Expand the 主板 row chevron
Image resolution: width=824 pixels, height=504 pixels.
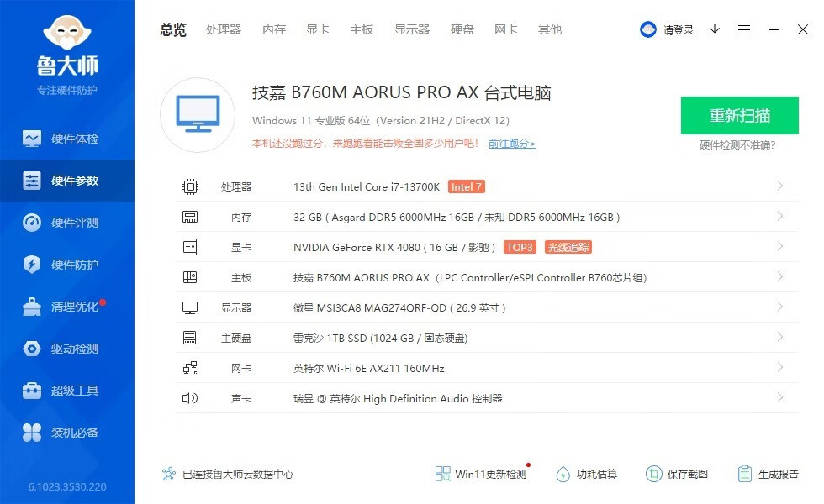point(780,276)
